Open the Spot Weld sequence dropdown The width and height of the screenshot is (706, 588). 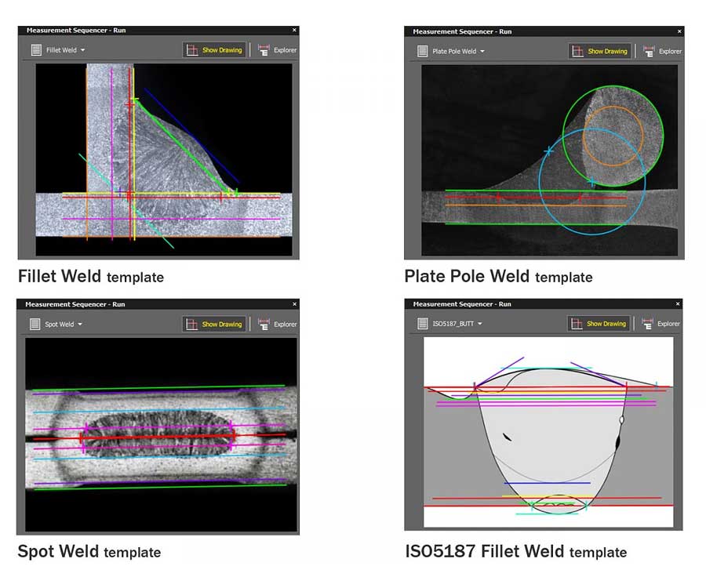pyautogui.click(x=64, y=324)
